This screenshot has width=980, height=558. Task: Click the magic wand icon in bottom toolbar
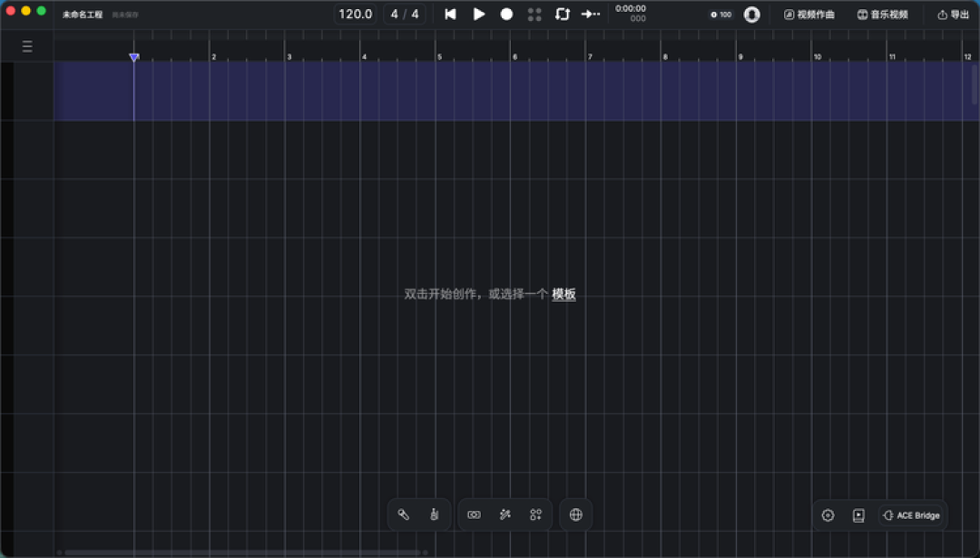coord(505,514)
